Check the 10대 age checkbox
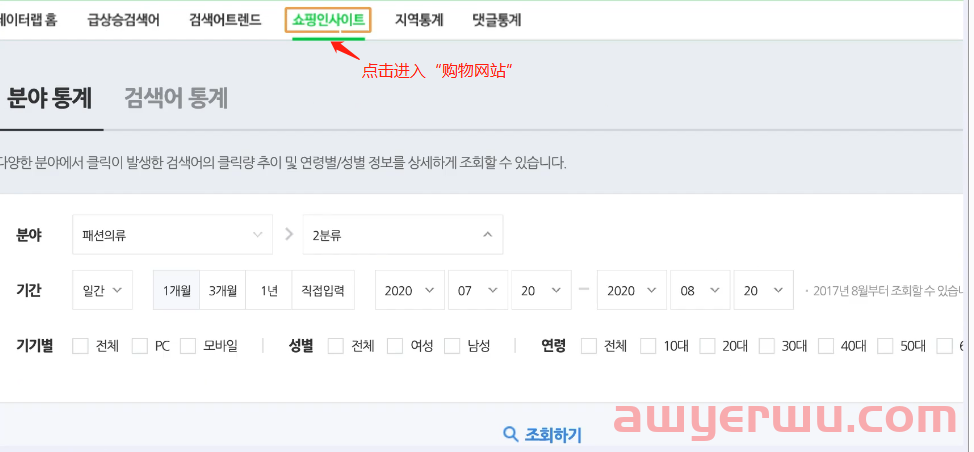The width and height of the screenshot is (974, 452). (649, 346)
